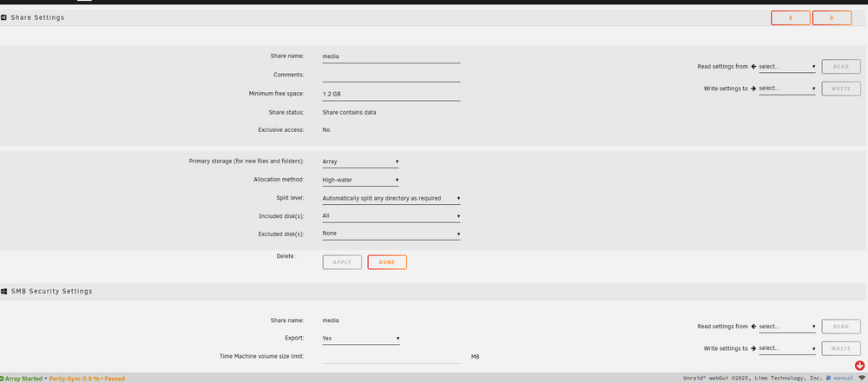
Task: Expand the Split level dropdown
Action: tap(391, 198)
